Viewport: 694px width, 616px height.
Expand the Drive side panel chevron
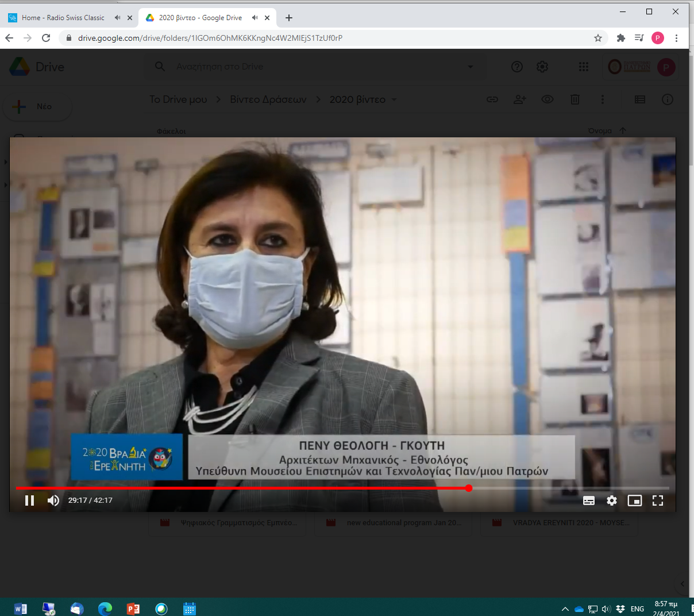[683, 584]
